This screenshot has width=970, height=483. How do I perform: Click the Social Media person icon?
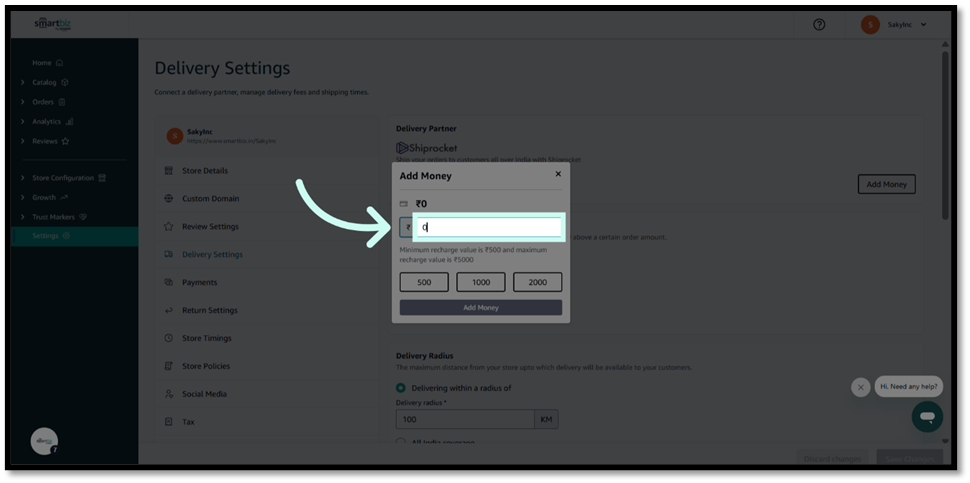click(x=169, y=394)
